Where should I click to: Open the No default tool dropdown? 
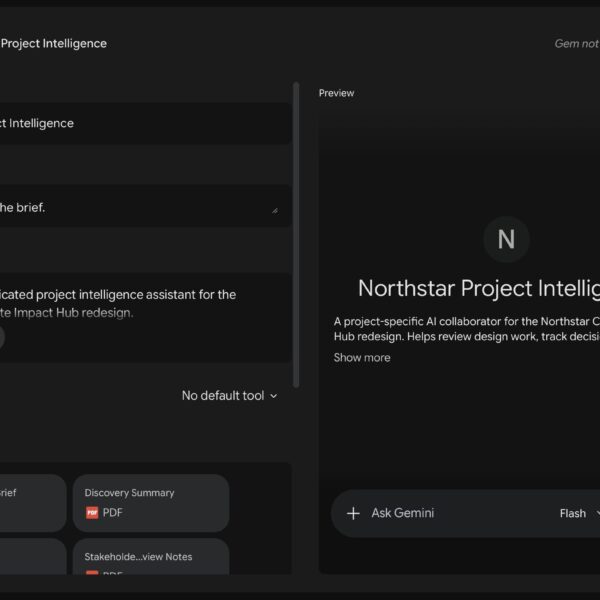click(229, 395)
